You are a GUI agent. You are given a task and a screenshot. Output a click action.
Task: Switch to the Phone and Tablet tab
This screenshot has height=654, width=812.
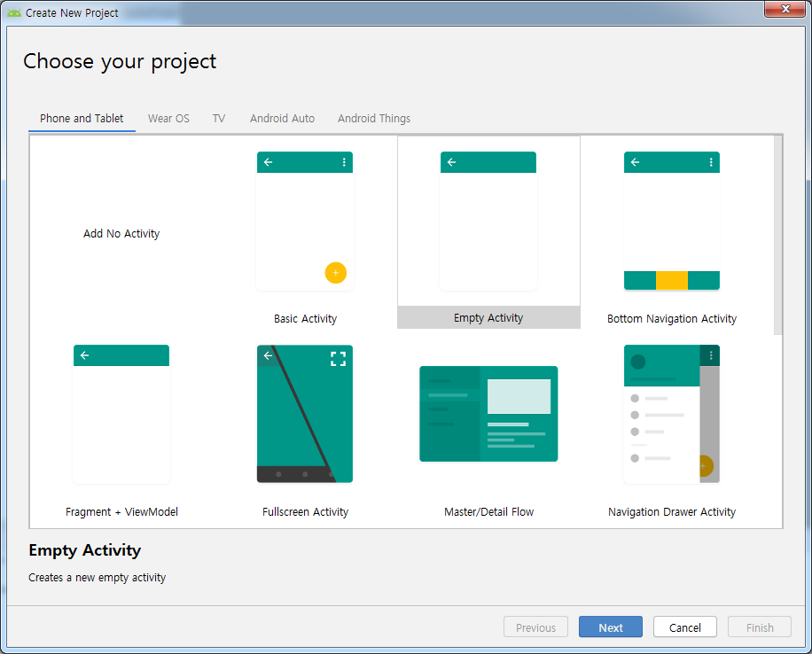[82, 119]
